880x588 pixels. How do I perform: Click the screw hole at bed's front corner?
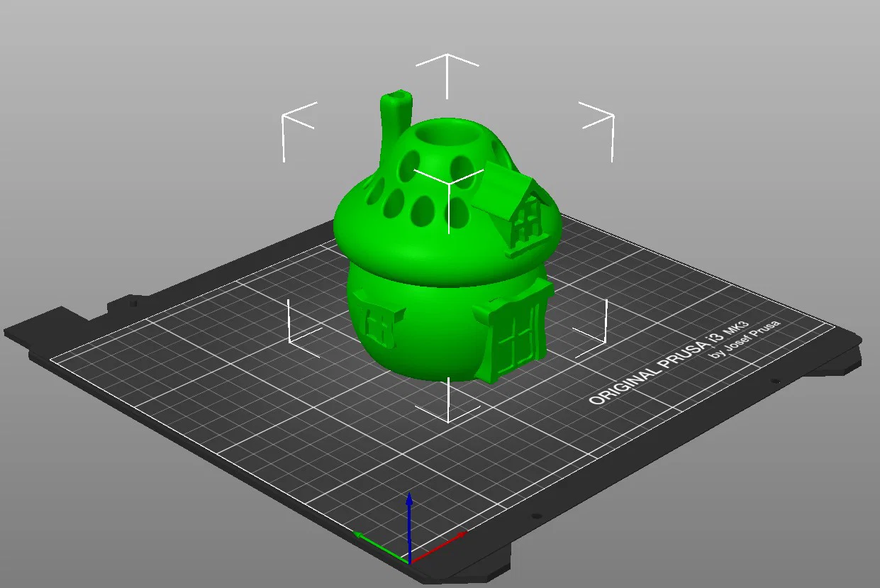[535, 516]
